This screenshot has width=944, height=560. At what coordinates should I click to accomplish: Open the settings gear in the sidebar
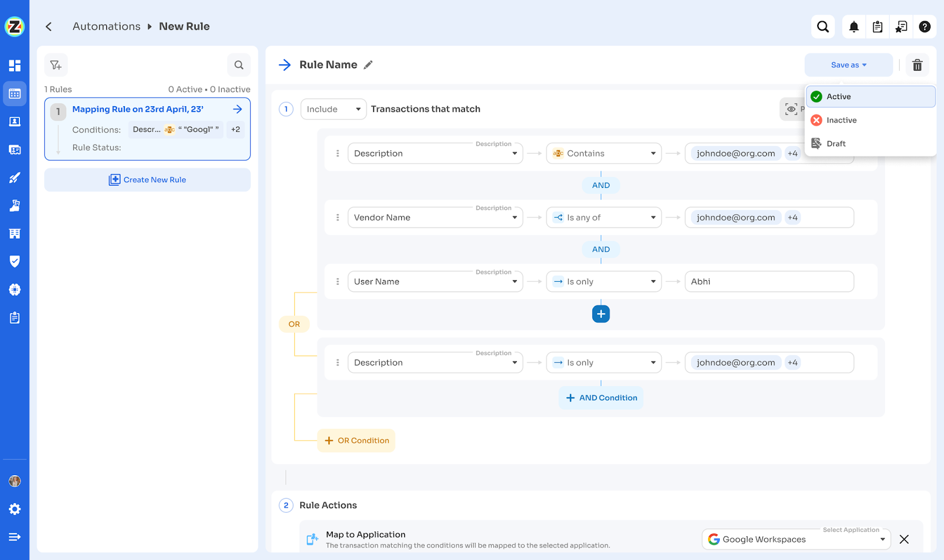[x=15, y=509]
